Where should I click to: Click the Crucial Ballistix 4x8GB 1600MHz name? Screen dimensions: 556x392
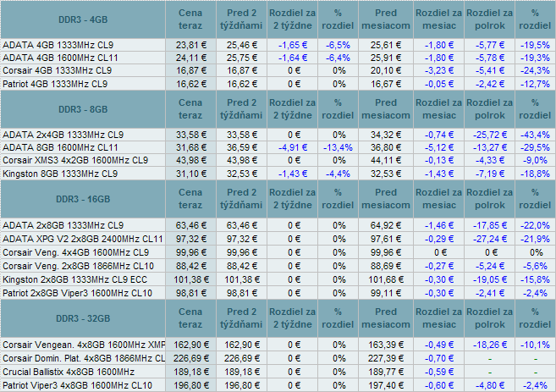pos(69,372)
